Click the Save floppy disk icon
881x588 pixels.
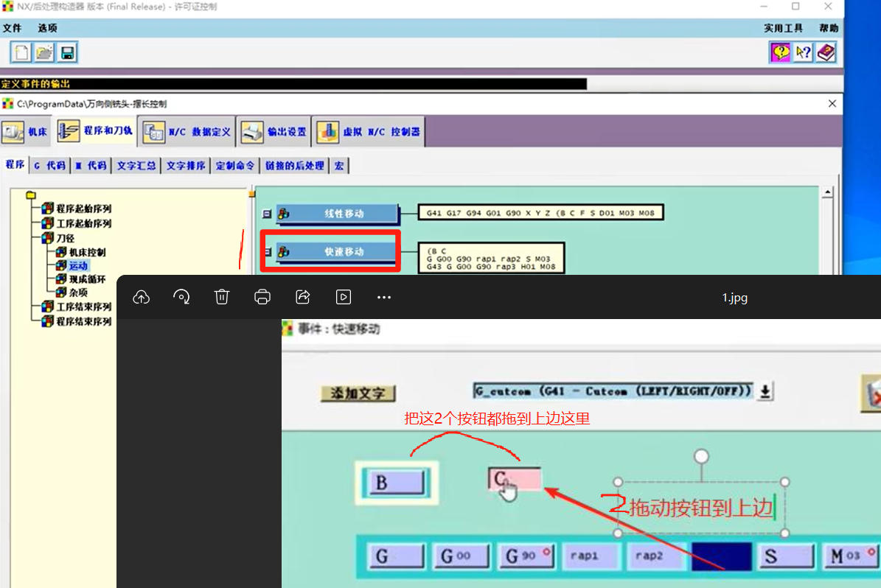point(67,53)
